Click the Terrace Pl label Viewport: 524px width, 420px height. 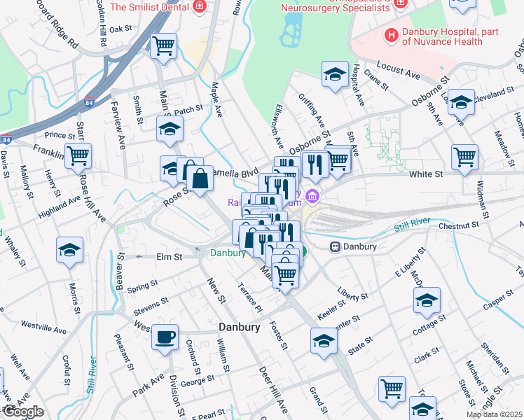[249, 297]
